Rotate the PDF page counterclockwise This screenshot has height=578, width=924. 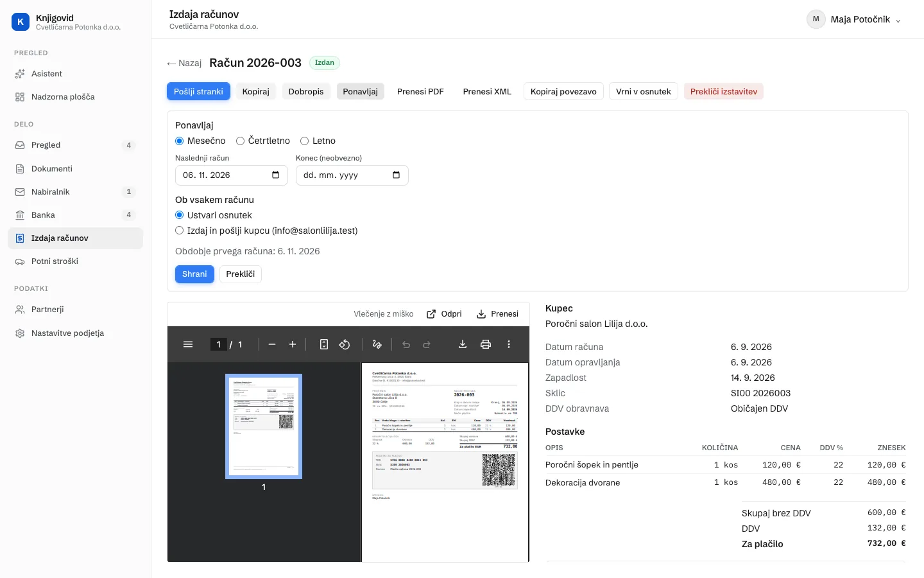tap(345, 344)
